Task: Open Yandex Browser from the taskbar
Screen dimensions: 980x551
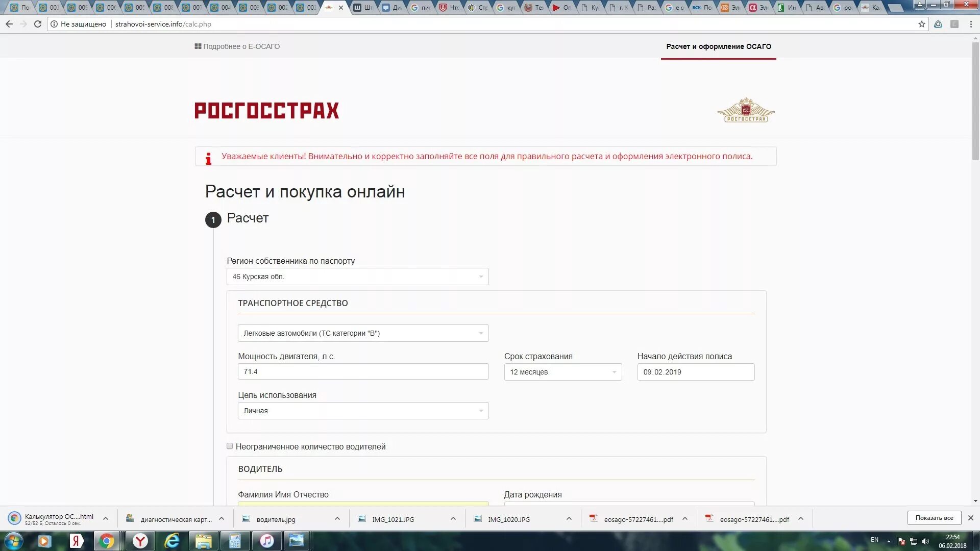Action: click(140, 541)
